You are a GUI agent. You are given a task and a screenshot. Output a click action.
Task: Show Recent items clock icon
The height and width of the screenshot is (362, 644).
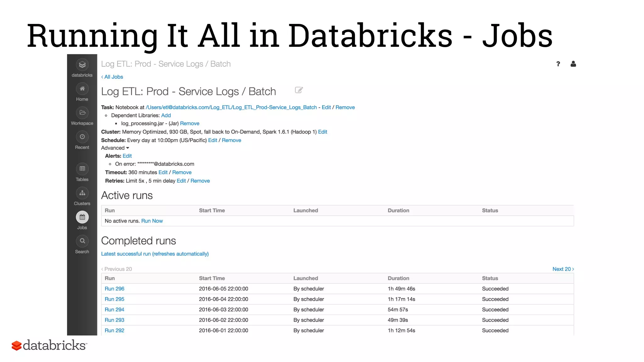pos(82,137)
